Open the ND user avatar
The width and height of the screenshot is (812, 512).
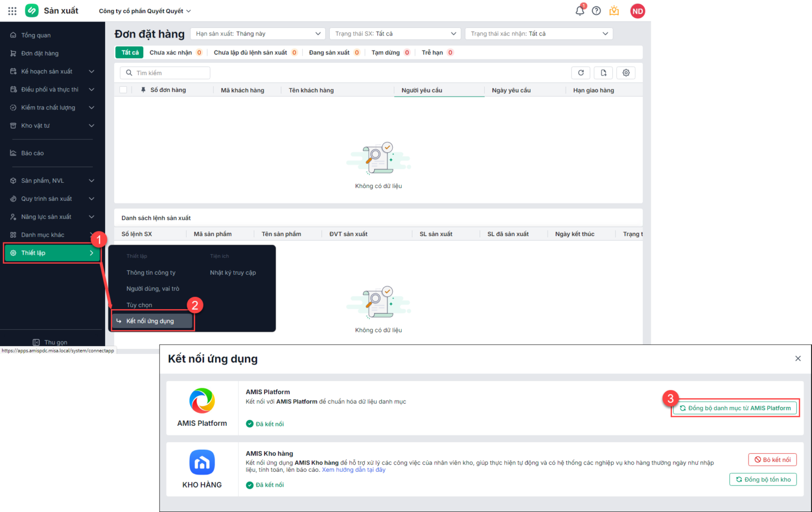(x=638, y=10)
